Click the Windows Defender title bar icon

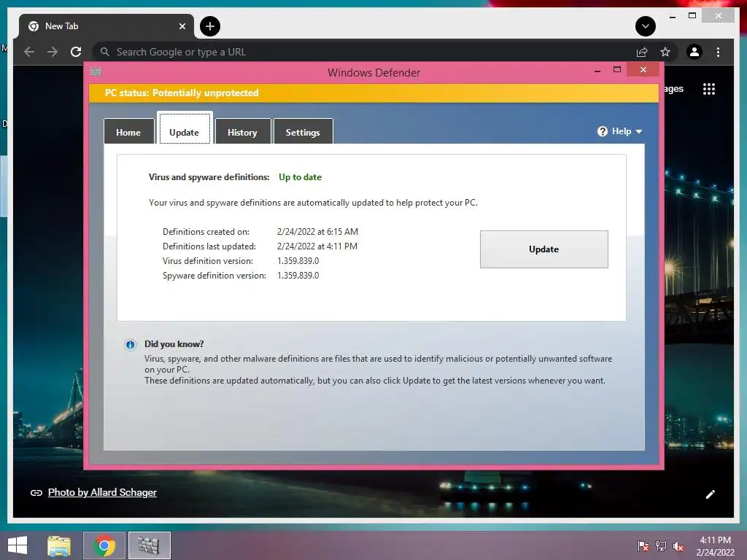pos(96,71)
